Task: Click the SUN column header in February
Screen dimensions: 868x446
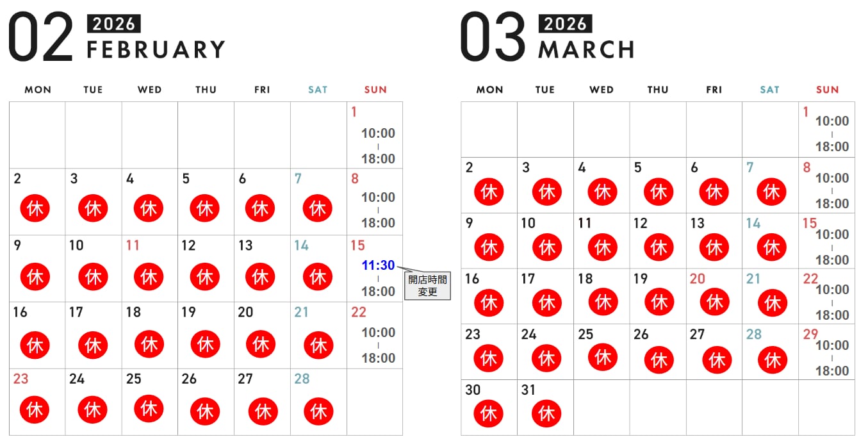Action: point(375,90)
